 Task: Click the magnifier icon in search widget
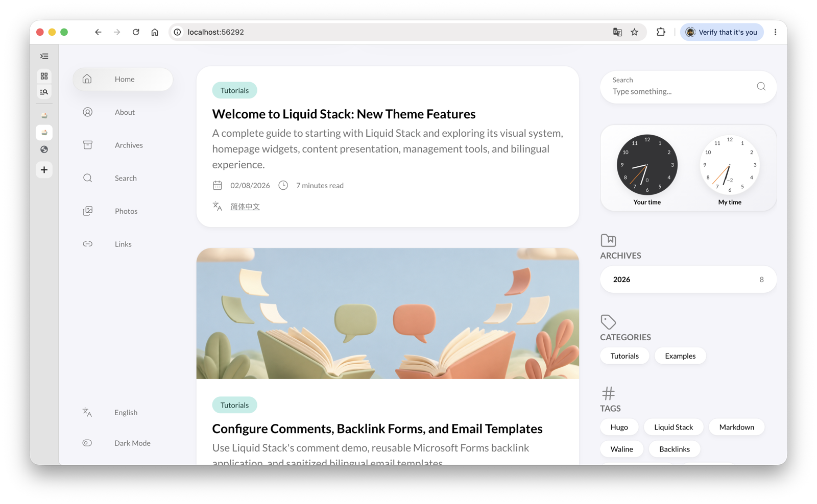pos(761,87)
